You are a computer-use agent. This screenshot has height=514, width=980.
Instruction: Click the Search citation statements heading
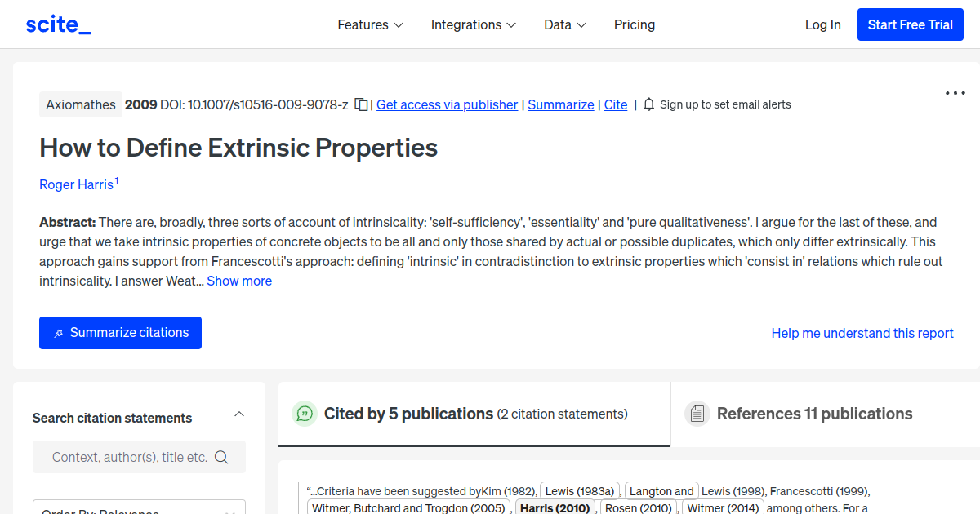tap(112, 418)
